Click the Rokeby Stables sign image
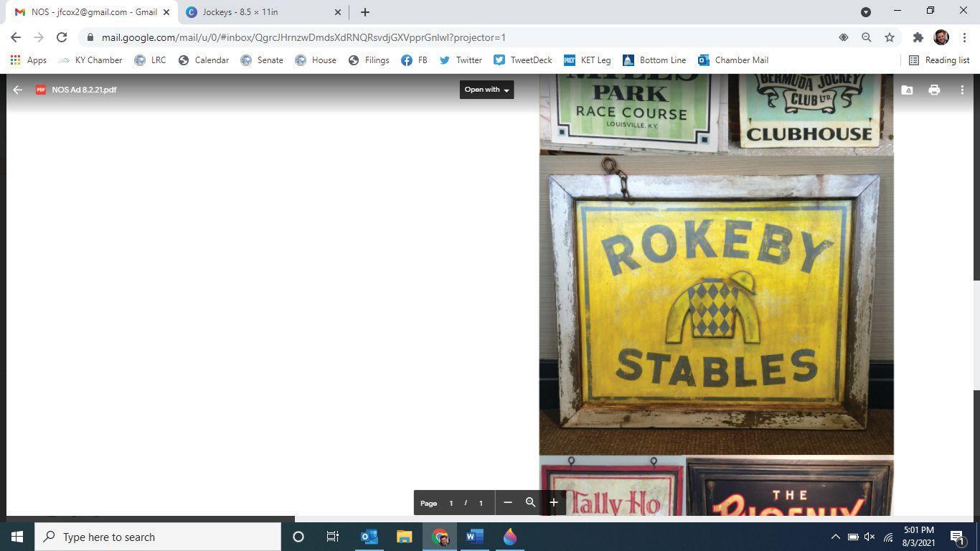Screen dimensions: 980x551 [716, 305]
